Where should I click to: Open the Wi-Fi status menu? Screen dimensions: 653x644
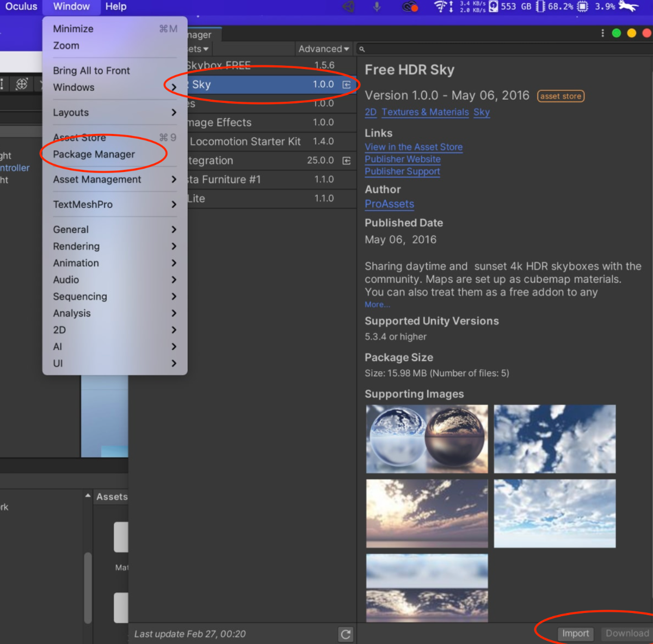coord(440,7)
